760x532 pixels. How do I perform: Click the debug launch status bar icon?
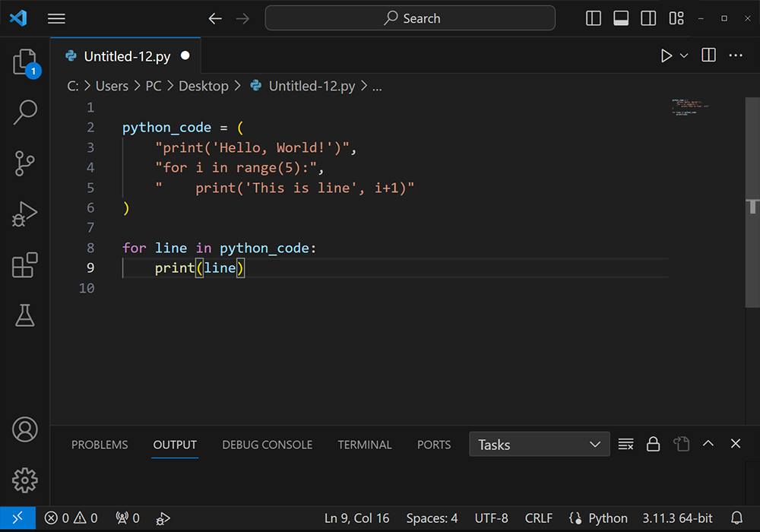click(163, 518)
